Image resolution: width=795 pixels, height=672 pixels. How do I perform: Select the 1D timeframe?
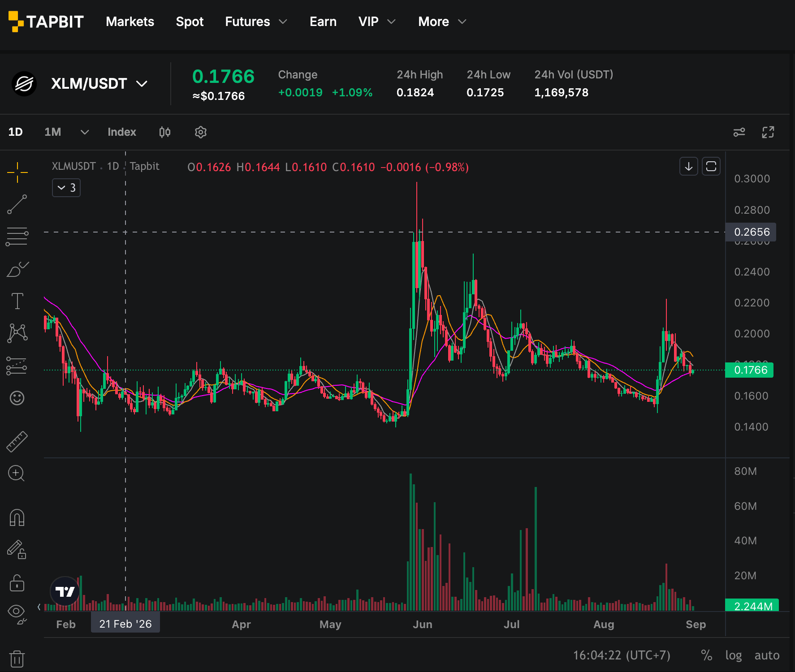tap(16, 132)
